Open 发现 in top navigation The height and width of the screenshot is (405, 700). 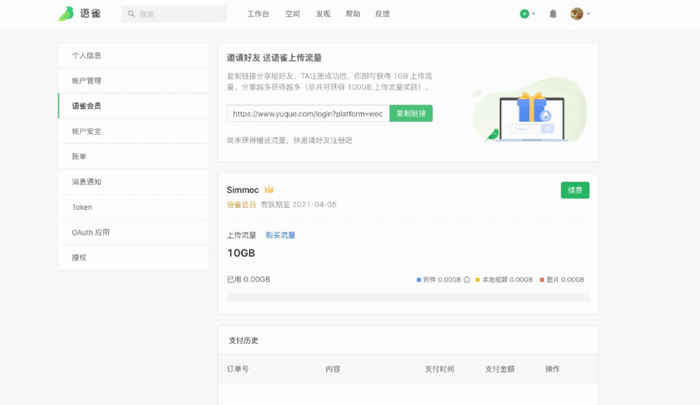323,14
